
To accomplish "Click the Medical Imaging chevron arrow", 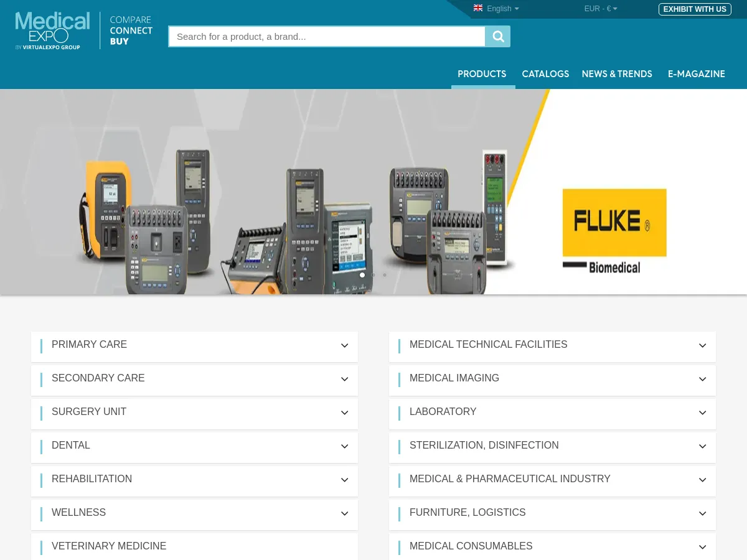I will (702, 380).
